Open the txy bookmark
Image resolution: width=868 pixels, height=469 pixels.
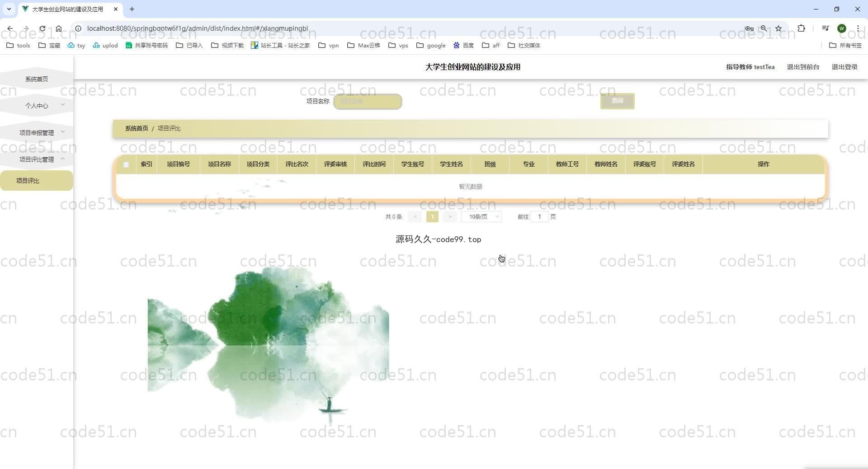pos(76,45)
